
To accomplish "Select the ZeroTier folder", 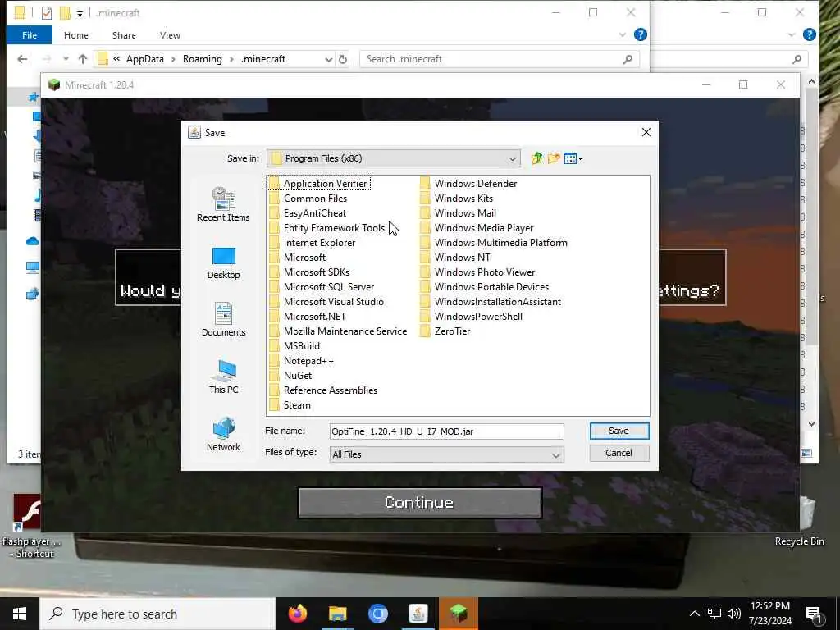I will point(445,331).
